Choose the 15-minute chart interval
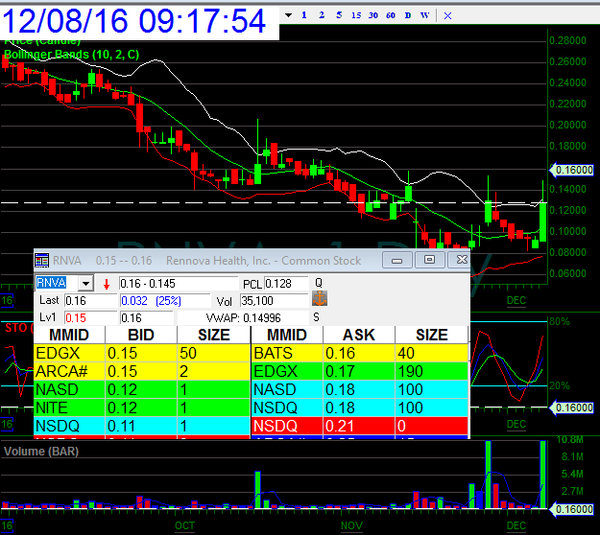Image resolution: width=600 pixels, height=535 pixels. click(x=357, y=16)
